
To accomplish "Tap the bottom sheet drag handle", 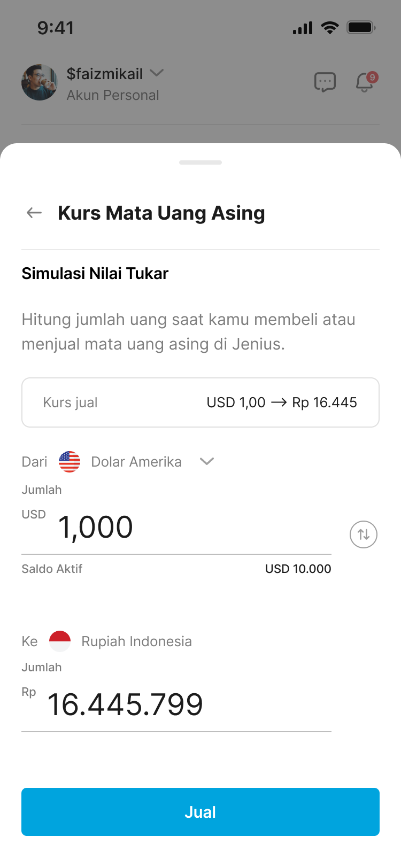I will [x=200, y=162].
